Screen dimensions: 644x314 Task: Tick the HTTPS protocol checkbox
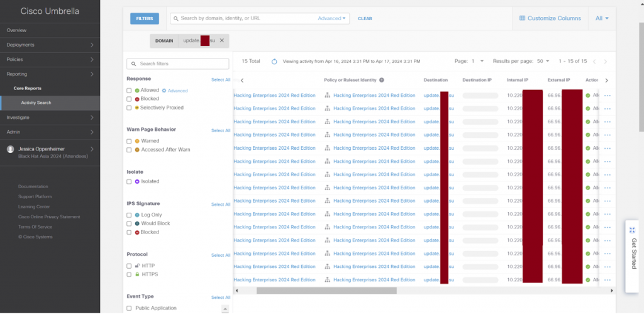point(129,275)
